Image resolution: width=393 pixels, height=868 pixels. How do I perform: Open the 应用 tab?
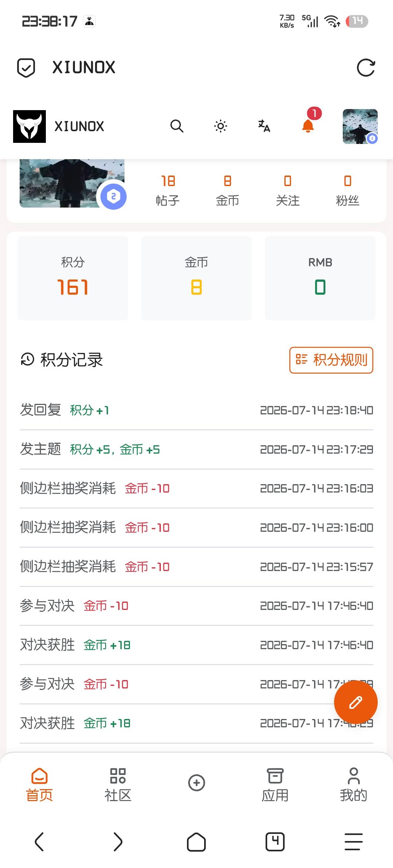click(x=275, y=785)
